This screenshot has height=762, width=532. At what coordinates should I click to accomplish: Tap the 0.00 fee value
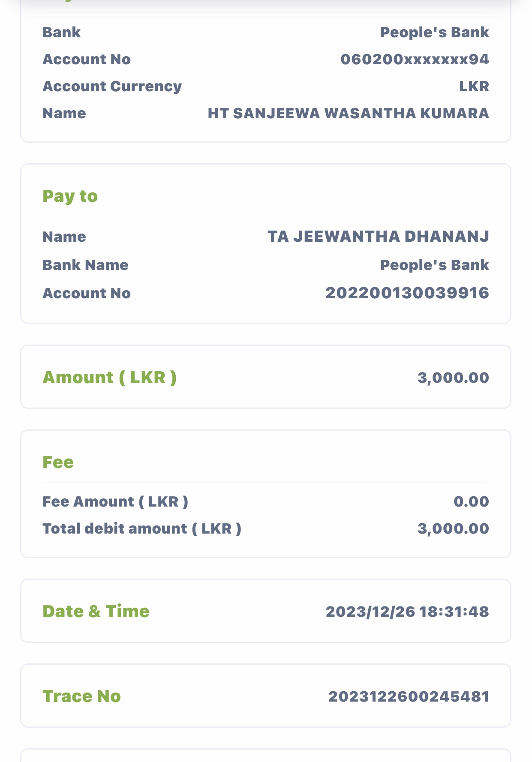click(x=471, y=501)
